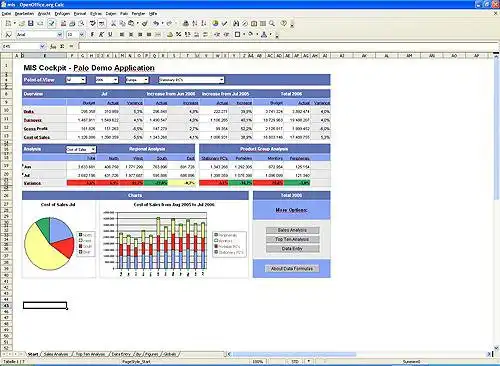Click the Cut scissors icon
500x366 pixels.
coord(113,23)
